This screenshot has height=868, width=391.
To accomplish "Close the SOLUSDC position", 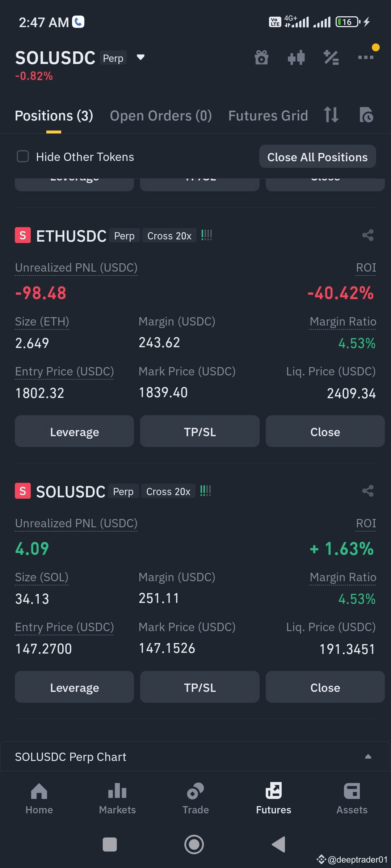I will [325, 687].
